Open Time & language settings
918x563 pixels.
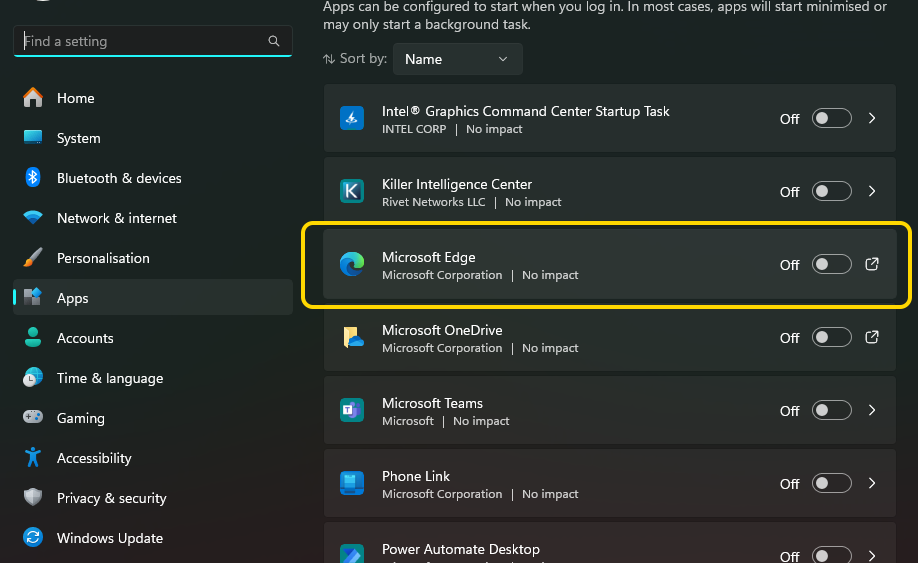153,378
